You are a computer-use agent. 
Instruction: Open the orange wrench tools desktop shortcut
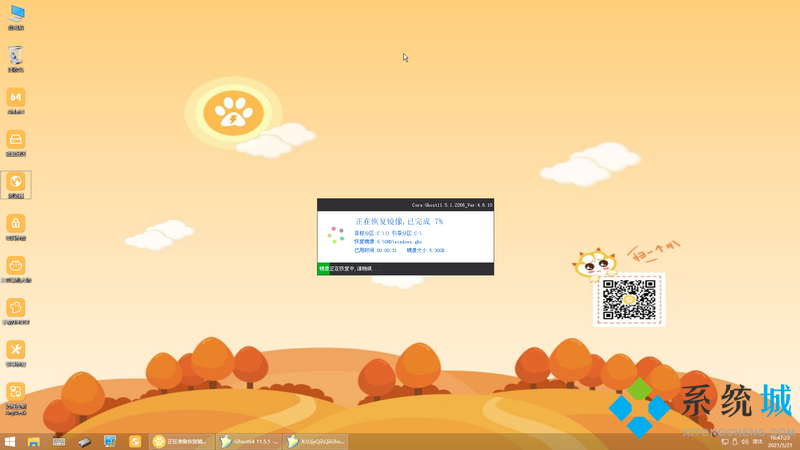[16, 350]
